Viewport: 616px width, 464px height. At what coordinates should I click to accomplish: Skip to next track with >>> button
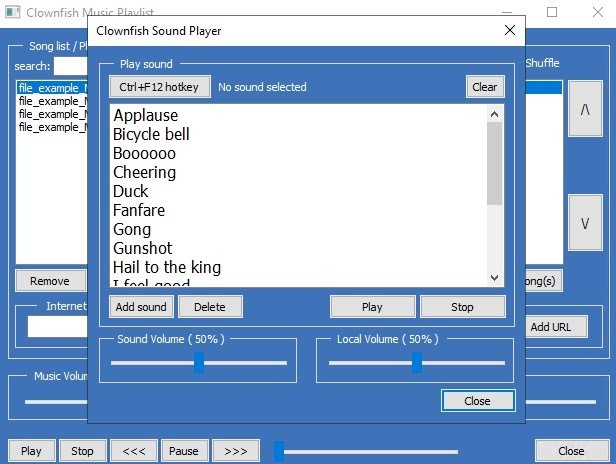tap(236, 451)
